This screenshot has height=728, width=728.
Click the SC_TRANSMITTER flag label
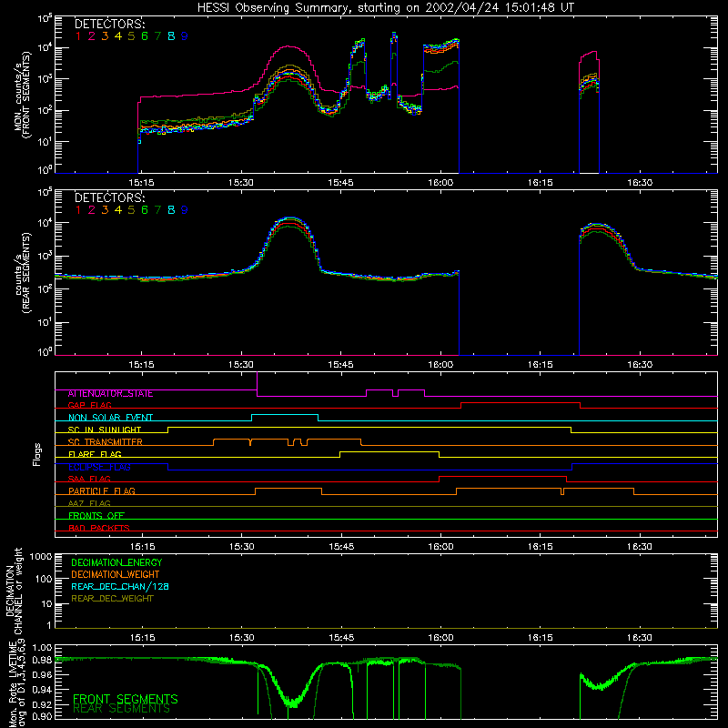point(106,442)
